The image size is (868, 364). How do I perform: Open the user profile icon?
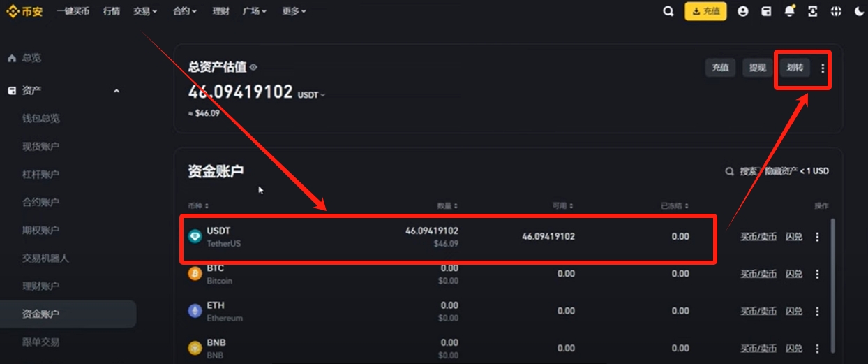(743, 11)
